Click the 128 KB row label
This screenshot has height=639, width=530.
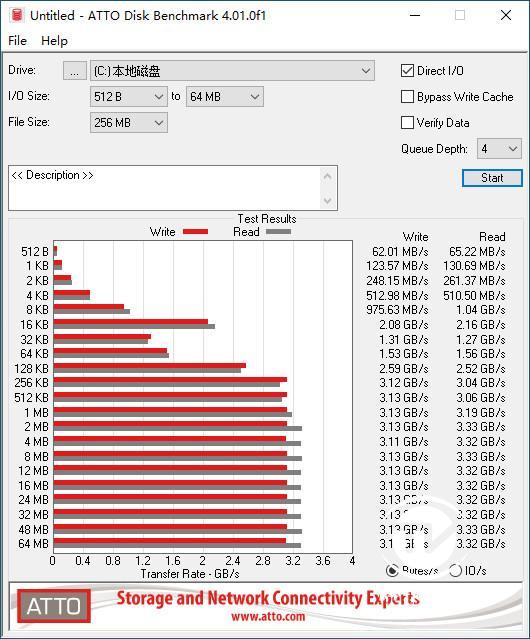coord(31,368)
